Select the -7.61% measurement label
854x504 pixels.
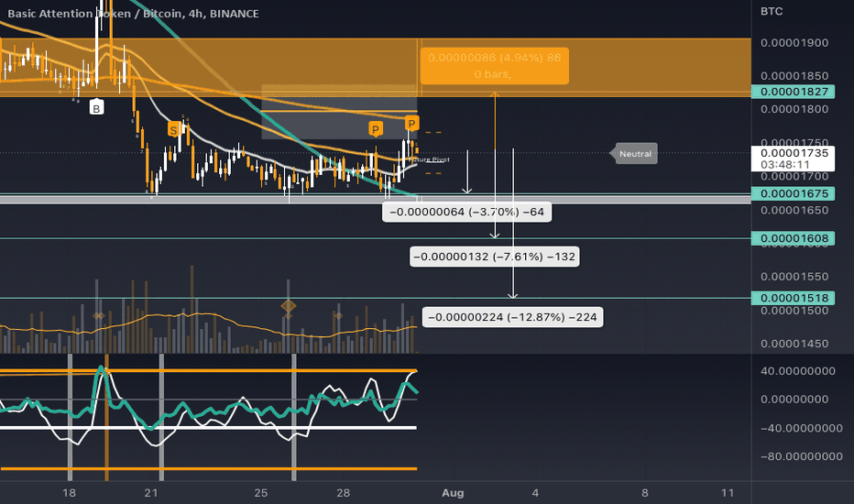[495, 257]
